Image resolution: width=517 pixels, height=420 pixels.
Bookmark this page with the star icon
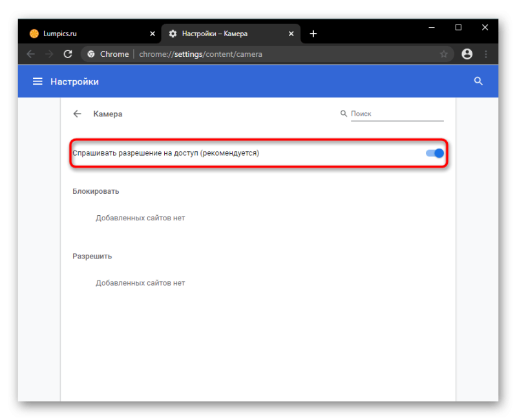pos(444,54)
